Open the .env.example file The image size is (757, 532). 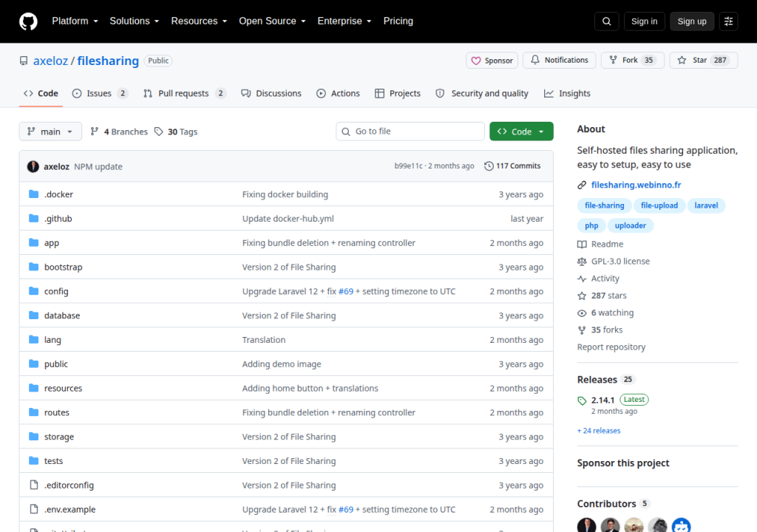pyautogui.click(x=70, y=509)
